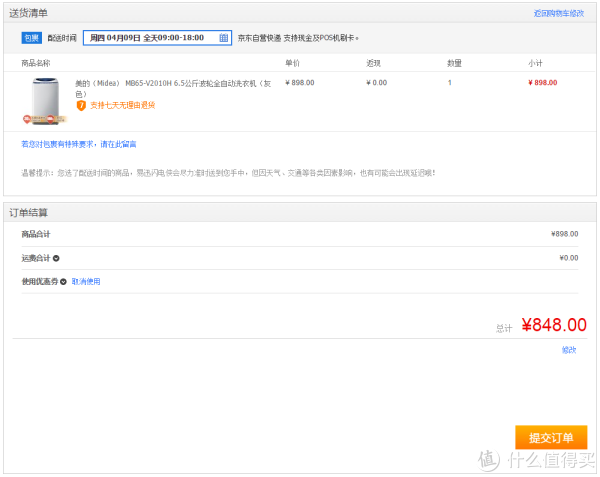Click the seven-day return shield icon

[81, 106]
